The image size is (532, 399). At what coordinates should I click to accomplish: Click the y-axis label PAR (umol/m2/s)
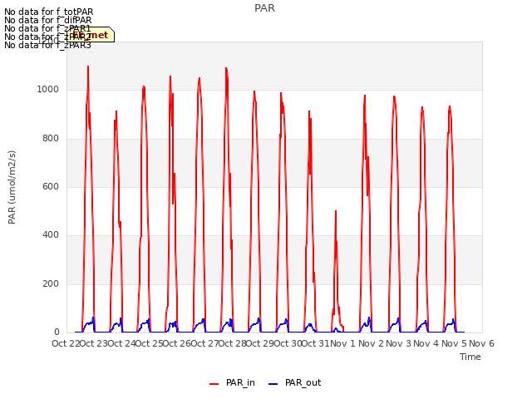(12, 187)
